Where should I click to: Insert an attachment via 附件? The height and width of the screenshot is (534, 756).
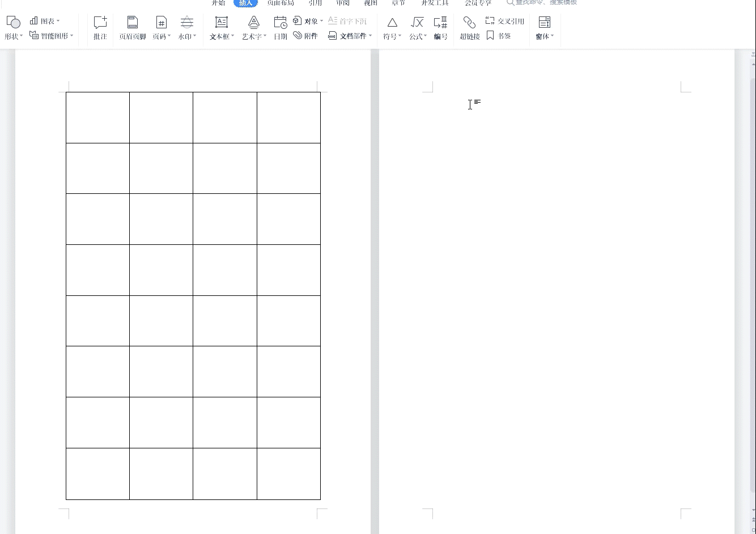click(305, 36)
